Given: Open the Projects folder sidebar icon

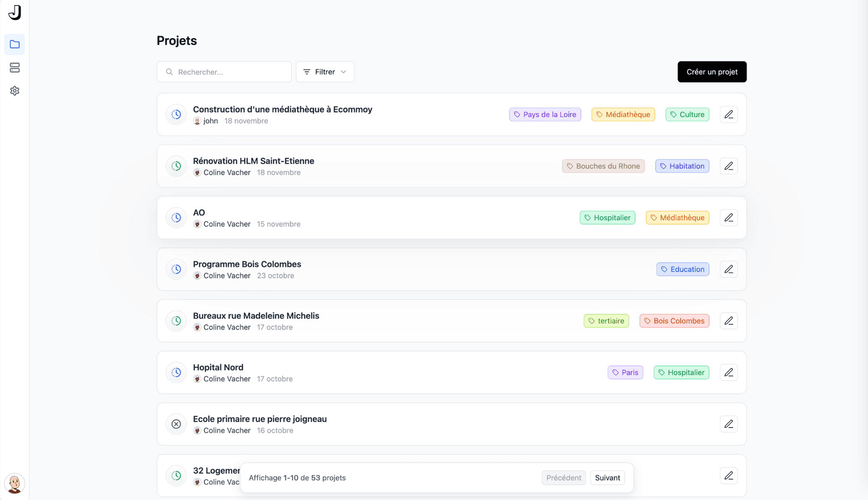Looking at the screenshot, I should coord(14,44).
